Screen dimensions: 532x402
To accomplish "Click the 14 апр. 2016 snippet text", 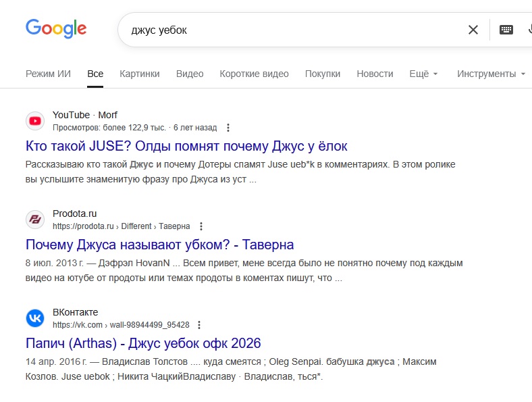I will point(231,369).
